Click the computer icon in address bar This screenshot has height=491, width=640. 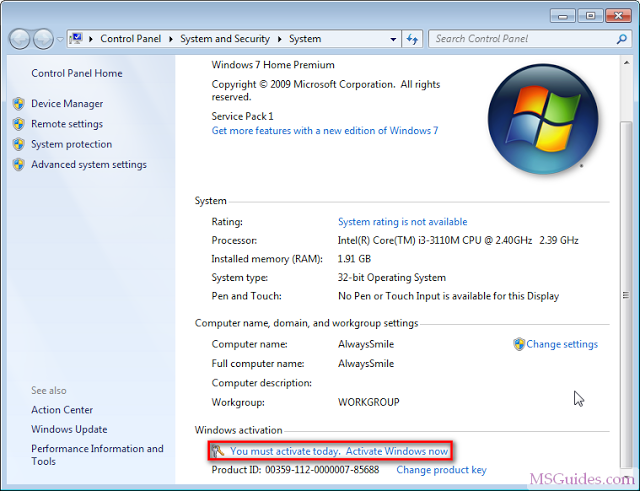pyautogui.click(x=76, y=39)
